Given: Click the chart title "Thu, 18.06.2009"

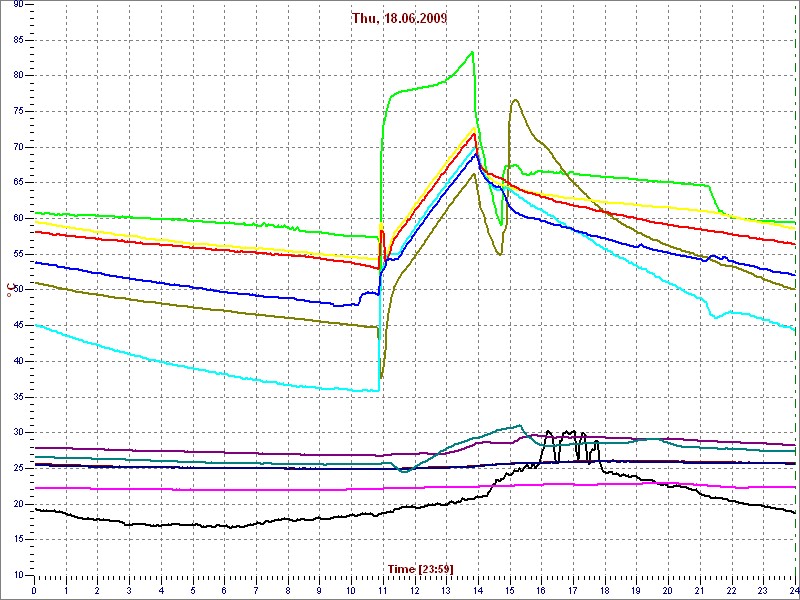Looking at the screenshot, I should 399,18.
